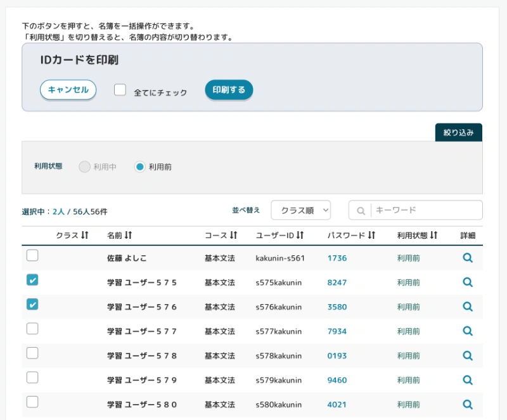Viewport: 507px width, 420px height.
Task: Sort by クラス column arrows
Action: pyautogui.click(x=85, y=235)
